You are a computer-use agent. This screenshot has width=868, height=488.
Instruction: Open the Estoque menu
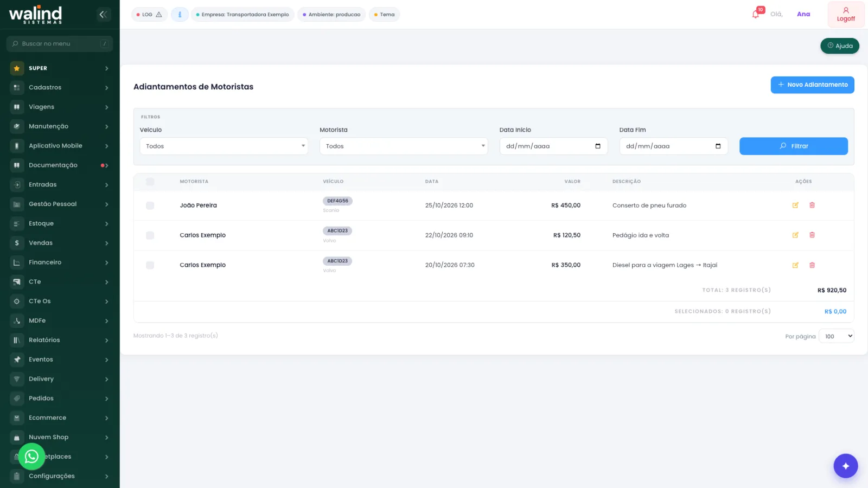click(x=60, y=223)
